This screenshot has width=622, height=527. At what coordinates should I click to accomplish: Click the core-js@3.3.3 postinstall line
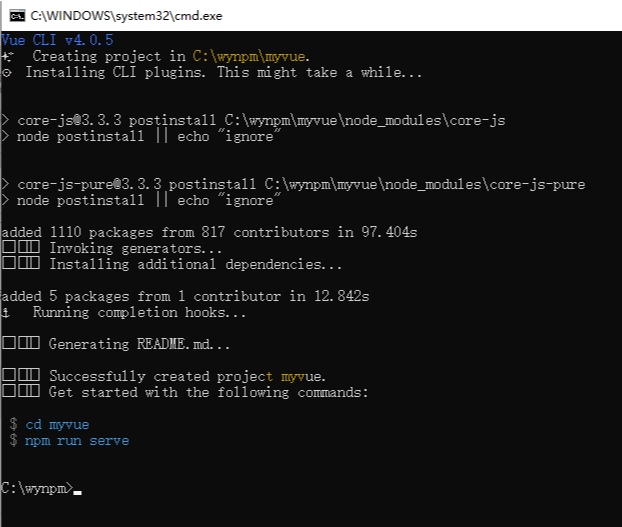click(261, 120)
